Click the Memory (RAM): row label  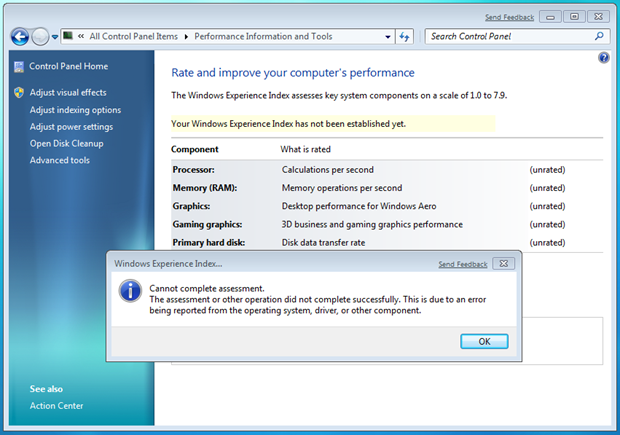[x=205, y=188]
